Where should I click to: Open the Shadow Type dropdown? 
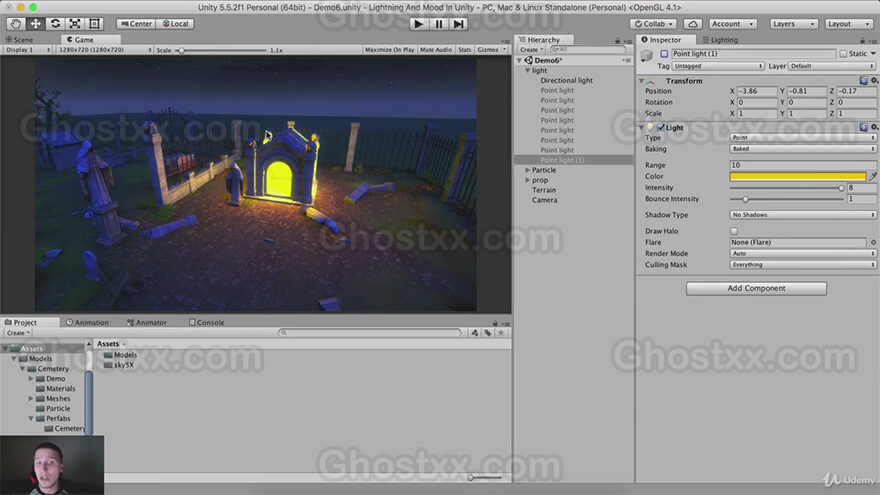click(x=803, y=215)
